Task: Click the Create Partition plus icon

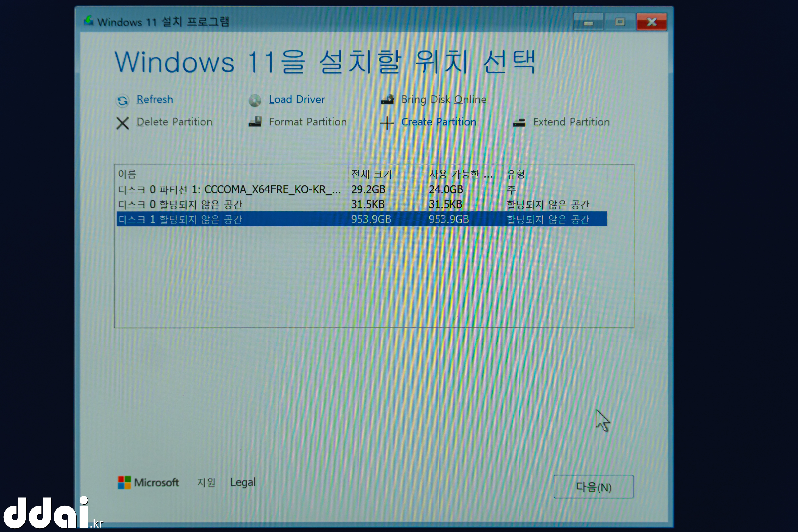Action: coord(387,123)
